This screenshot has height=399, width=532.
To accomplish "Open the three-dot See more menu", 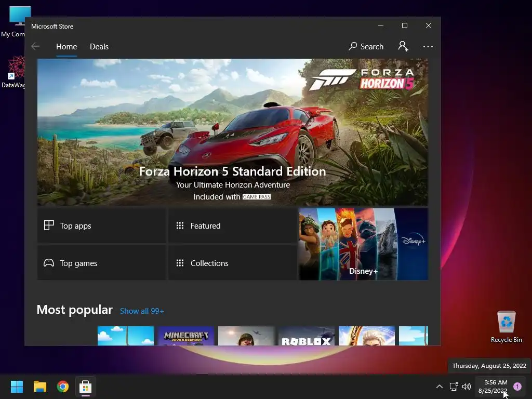I will [x=428, y=46].
